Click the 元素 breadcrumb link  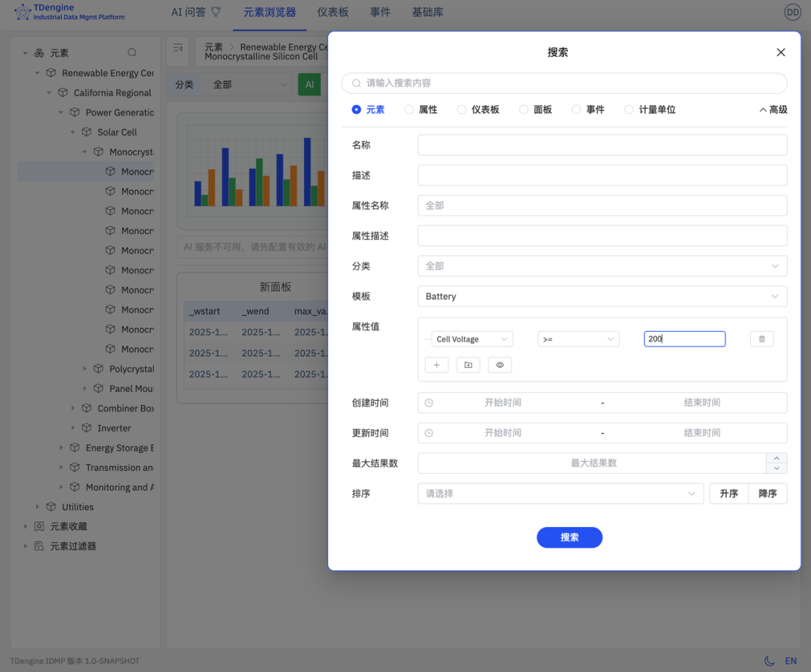213,47
